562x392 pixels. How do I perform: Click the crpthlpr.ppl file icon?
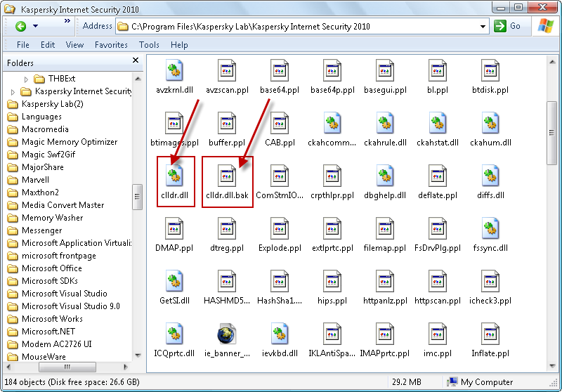(332, 176)
